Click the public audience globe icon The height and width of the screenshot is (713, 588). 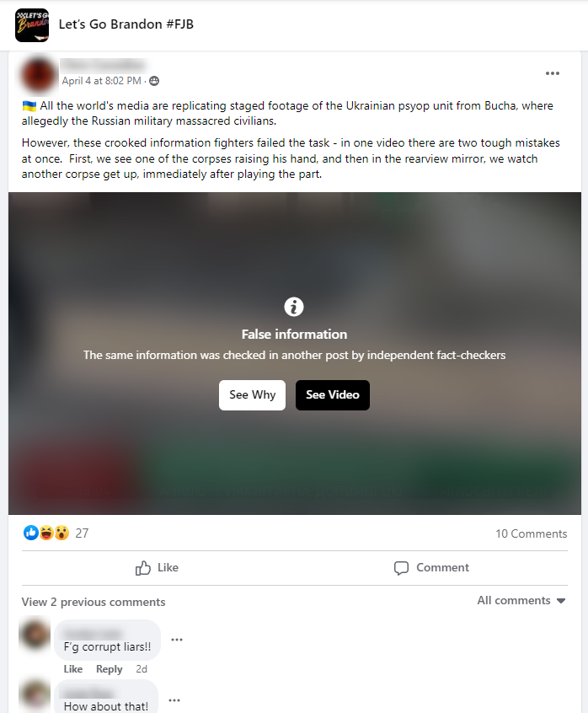[154, 81]
